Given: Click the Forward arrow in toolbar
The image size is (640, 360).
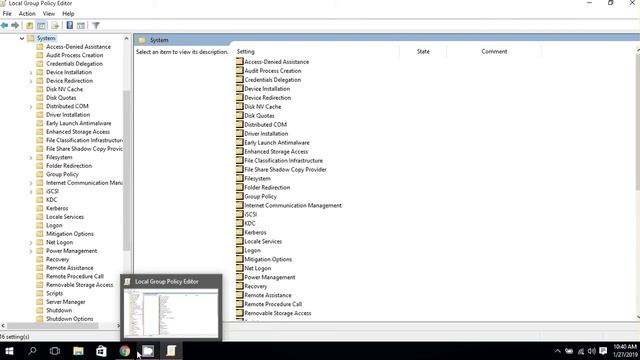Looking at the screenshot, I should 15,25.
